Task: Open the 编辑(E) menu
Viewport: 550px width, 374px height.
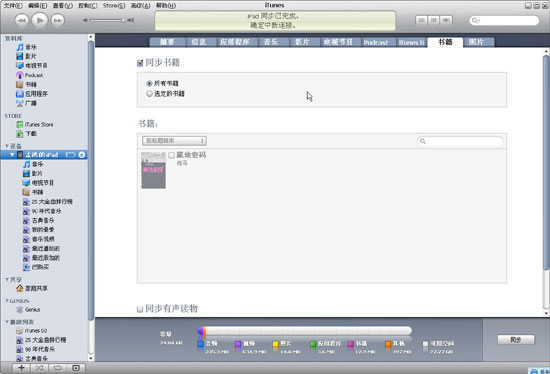Action: pos(37,5)
